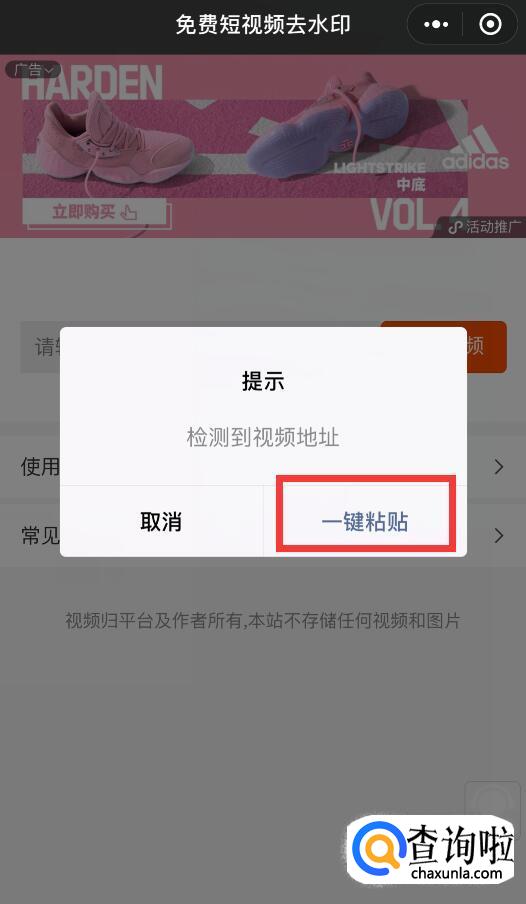Tap the orange extract video button

point(444,347)
